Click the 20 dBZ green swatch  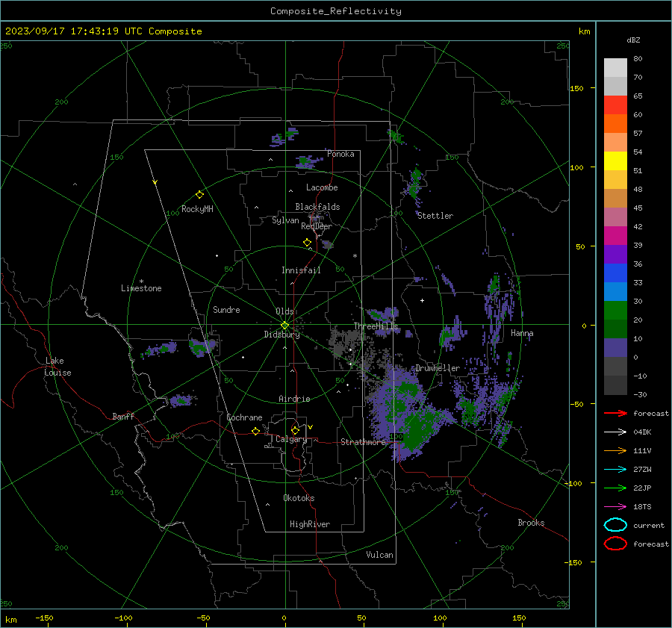pyautogui.click(x=615, y=311)
